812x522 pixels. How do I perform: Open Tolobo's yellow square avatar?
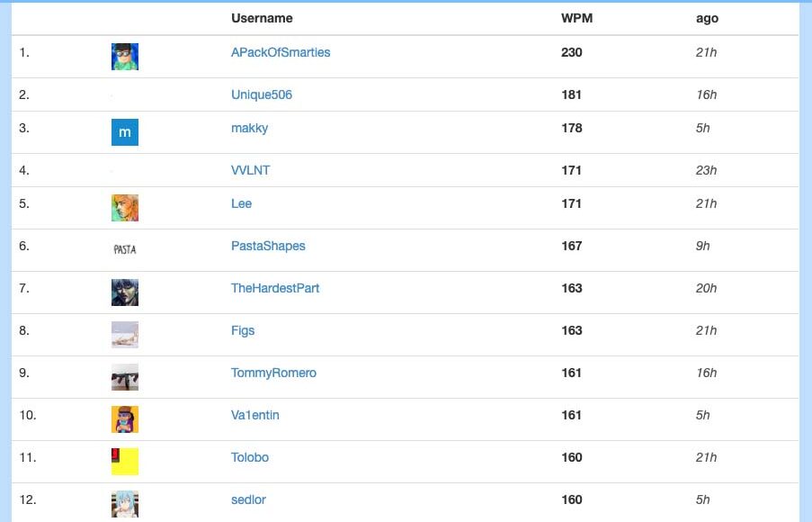coord(125,462)
